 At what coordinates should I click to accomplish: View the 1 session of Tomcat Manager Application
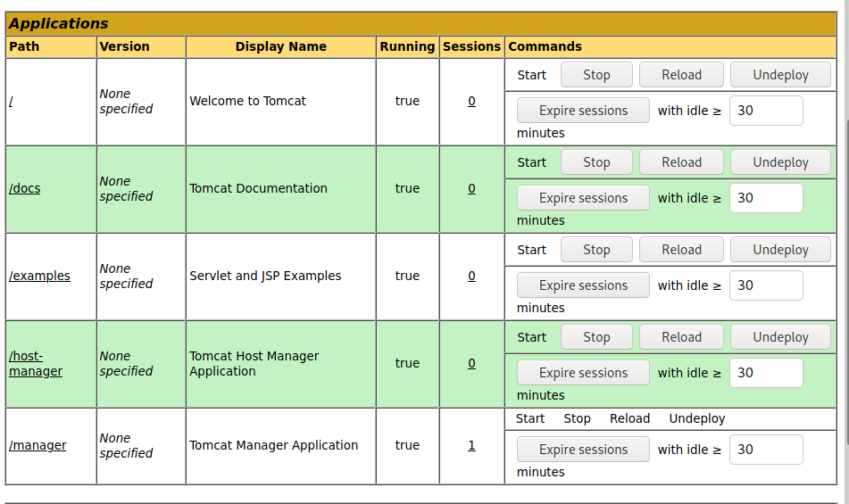click(471, 445)
